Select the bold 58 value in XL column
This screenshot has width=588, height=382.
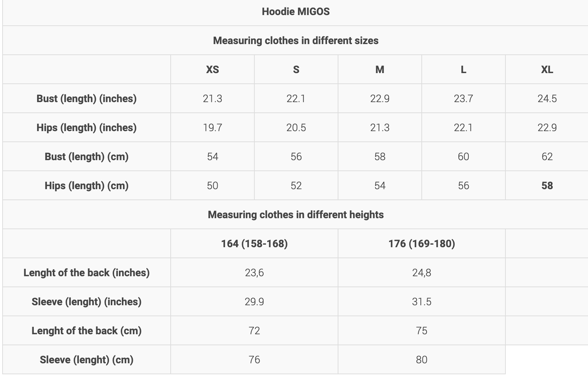547,185
